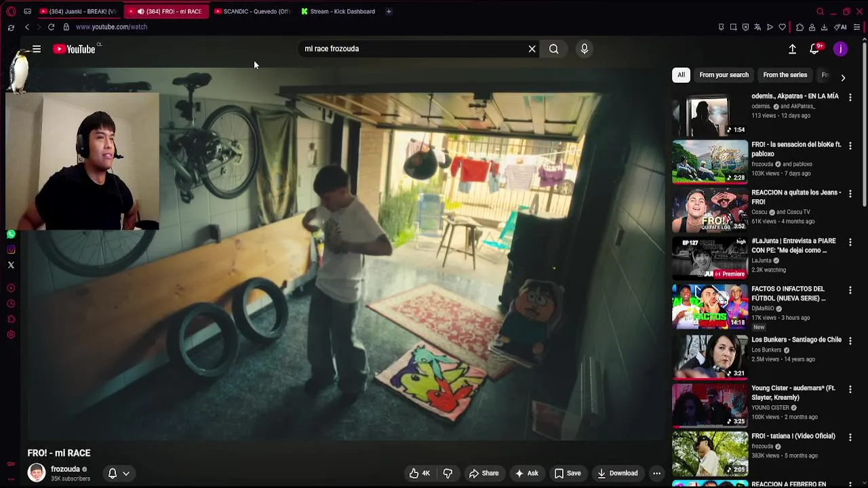Image resolution: width=868 pixels, height=488 pixels.
Task: Select the All filter chip
Action: click(681, 75)
